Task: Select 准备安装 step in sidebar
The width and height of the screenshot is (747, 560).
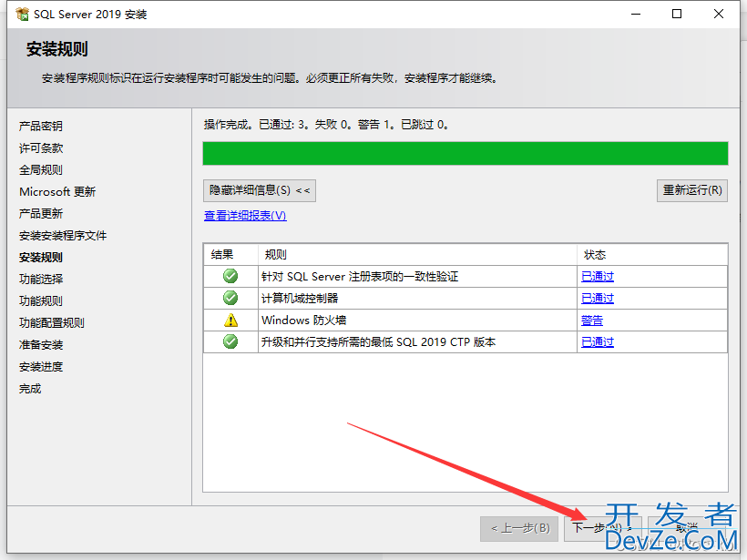Action: [x=41, y=345]
